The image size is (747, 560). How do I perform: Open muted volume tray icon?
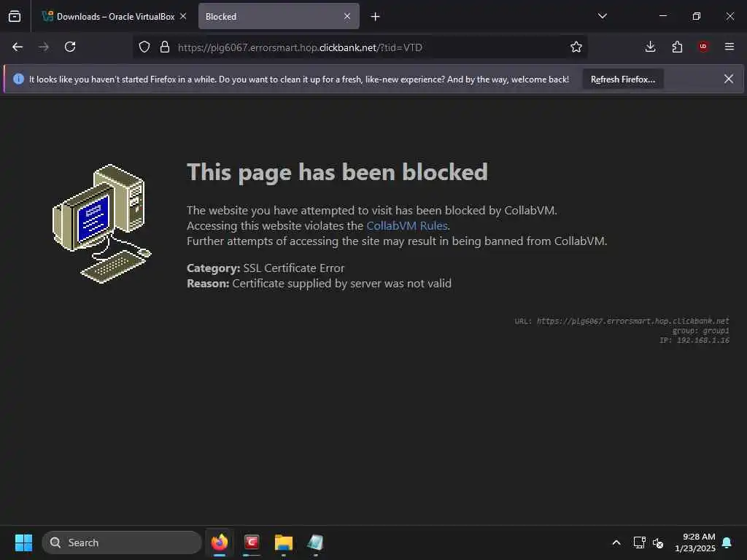[x=658, y=542]
